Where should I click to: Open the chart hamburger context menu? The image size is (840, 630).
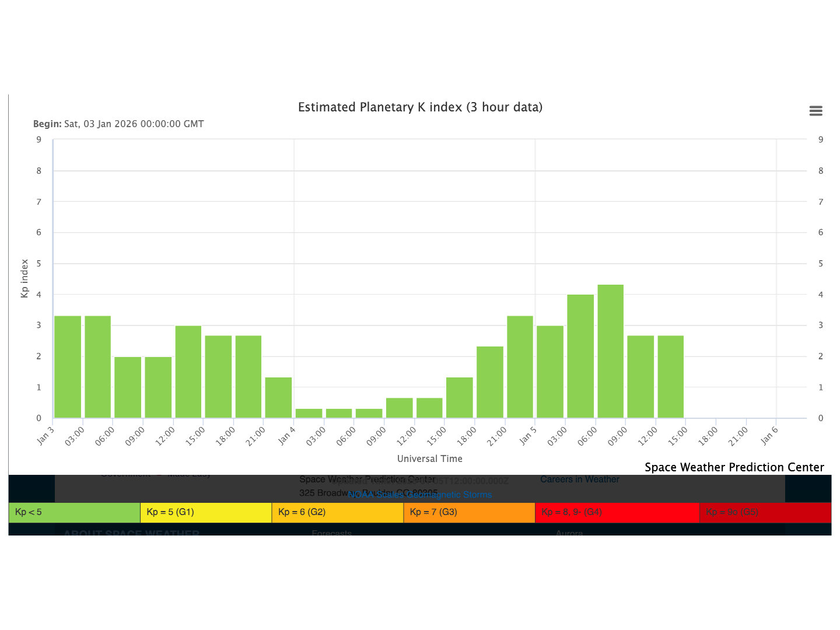click(815, 111)
